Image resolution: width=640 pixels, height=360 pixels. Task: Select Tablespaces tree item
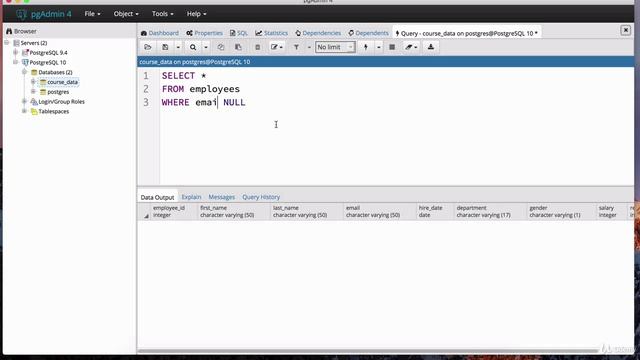pyautogui.click(x=53, y=111)
